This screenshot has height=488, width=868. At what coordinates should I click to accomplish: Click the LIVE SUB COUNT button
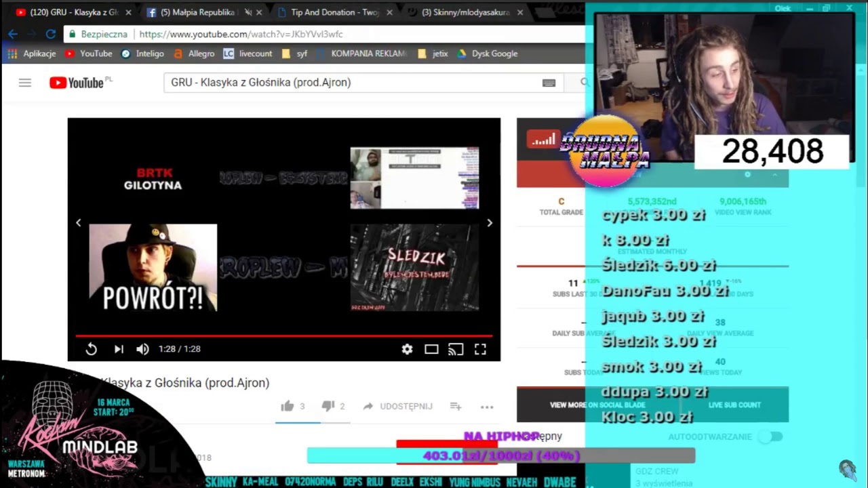734,405
